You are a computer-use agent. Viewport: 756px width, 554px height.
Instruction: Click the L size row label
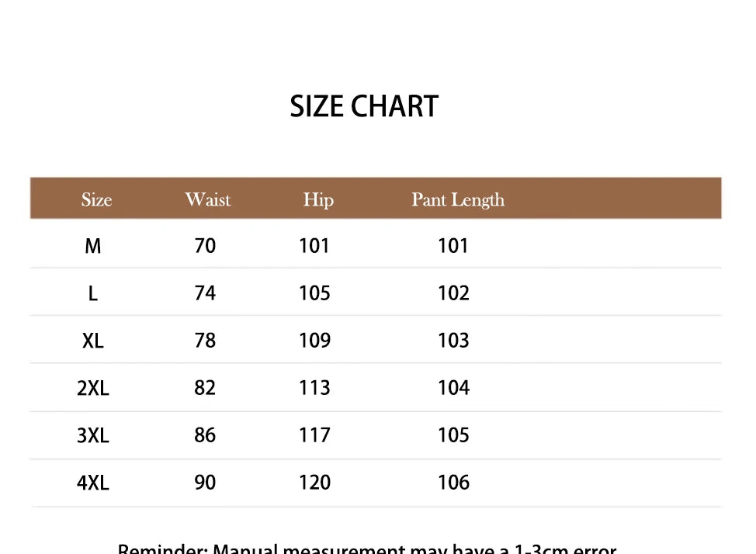pyautogui.click(x=93, y=293)
